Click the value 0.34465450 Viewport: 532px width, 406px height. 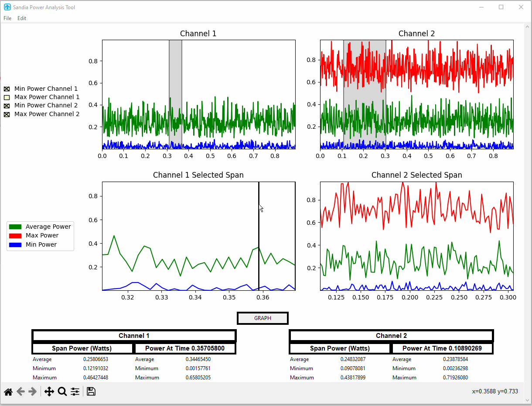[x=198, y=359]
